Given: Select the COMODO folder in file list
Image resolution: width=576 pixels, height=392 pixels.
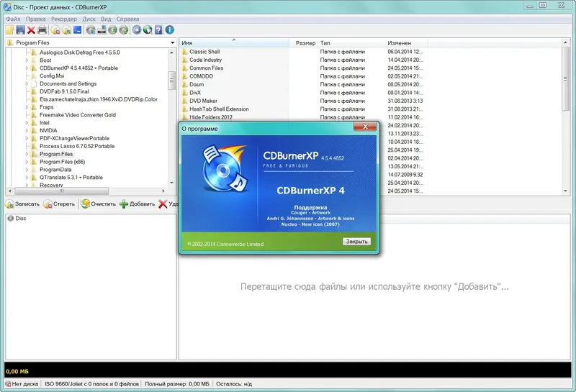Looking at the screenshot, I should tap(201, 76).
